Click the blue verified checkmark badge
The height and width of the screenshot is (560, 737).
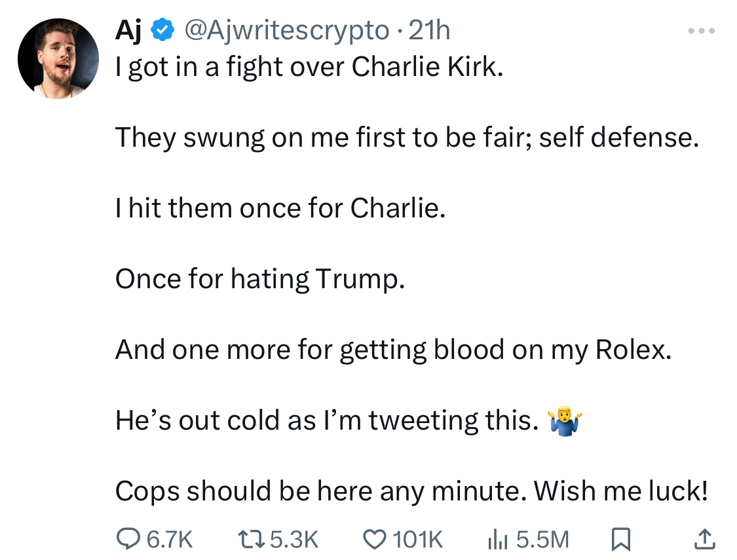coord(162,30)
